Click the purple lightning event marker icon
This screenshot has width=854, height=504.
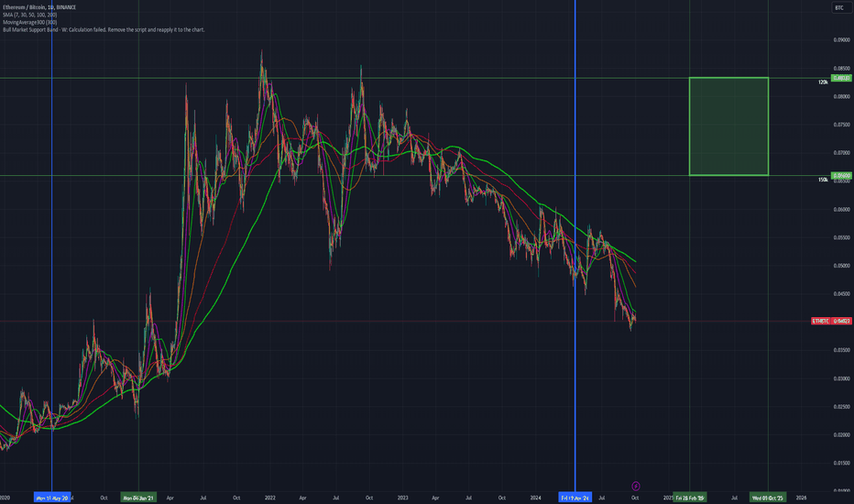636,486
